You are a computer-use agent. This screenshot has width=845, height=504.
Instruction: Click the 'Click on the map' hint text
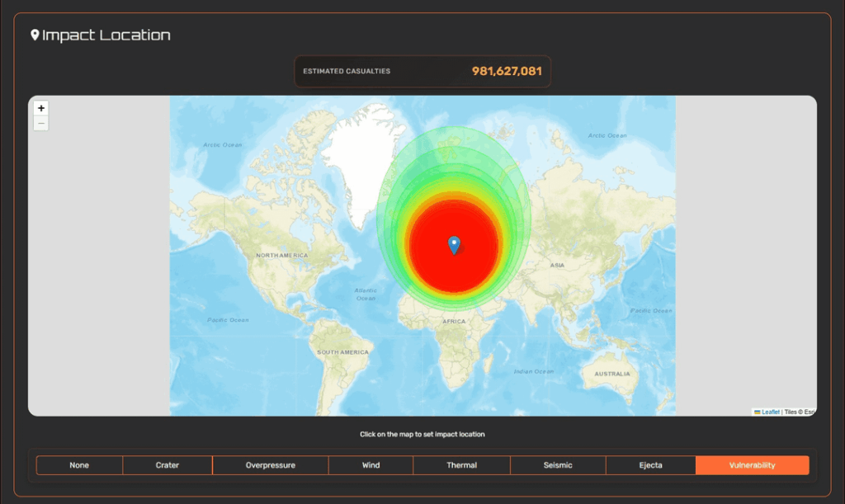click(422, 434)
